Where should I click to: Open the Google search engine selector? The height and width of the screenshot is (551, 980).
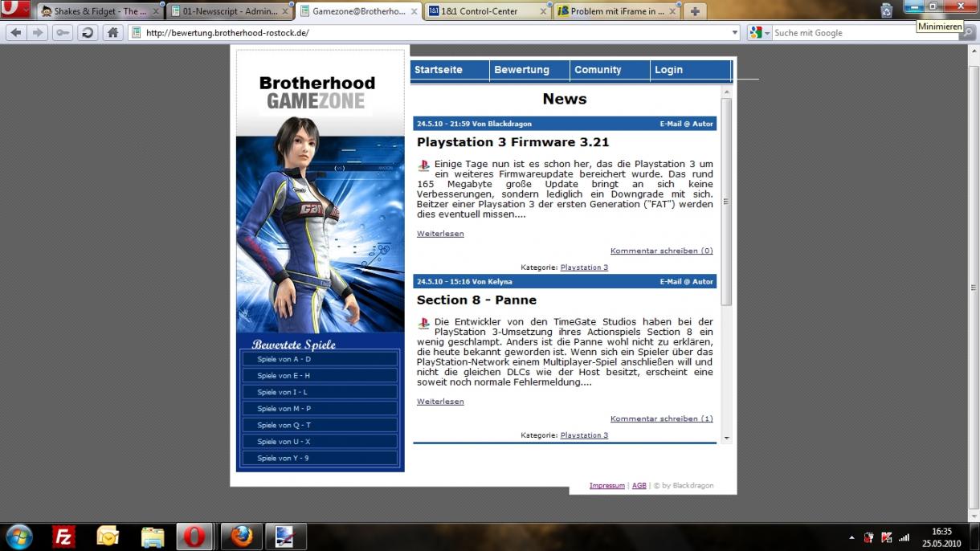[x=758, y=33]
